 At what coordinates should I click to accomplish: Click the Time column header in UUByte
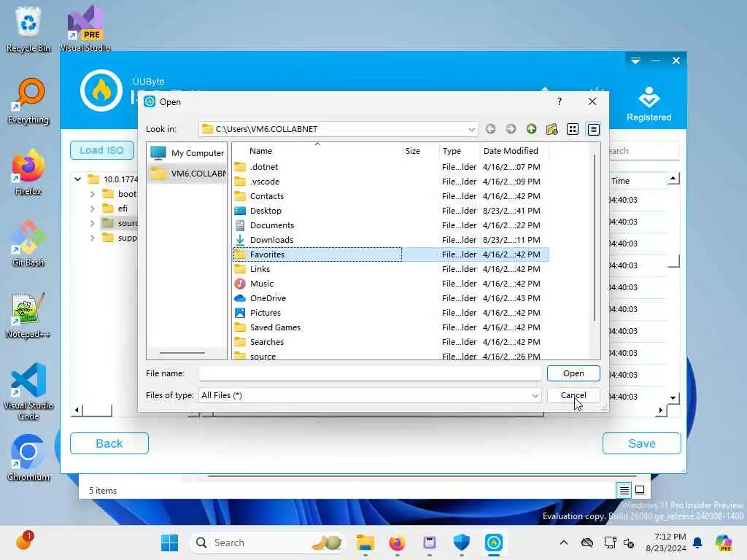620,181
